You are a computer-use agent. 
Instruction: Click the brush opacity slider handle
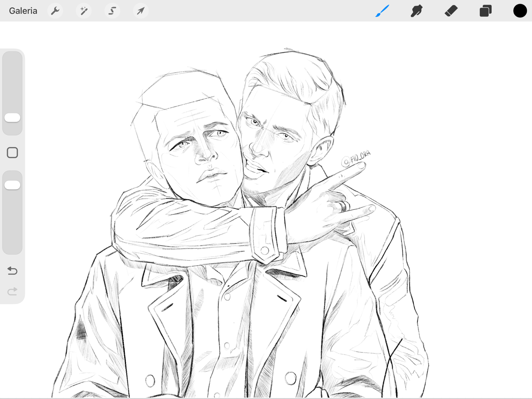[12, 185]
